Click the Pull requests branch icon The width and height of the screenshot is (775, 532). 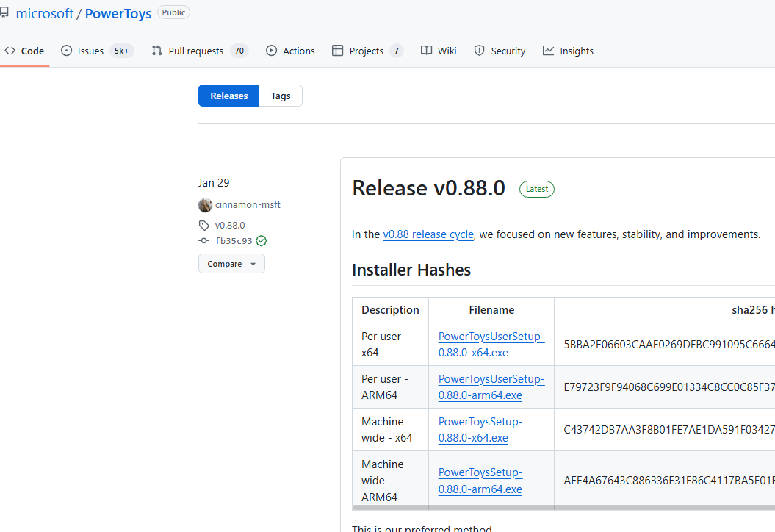point(156,51)
